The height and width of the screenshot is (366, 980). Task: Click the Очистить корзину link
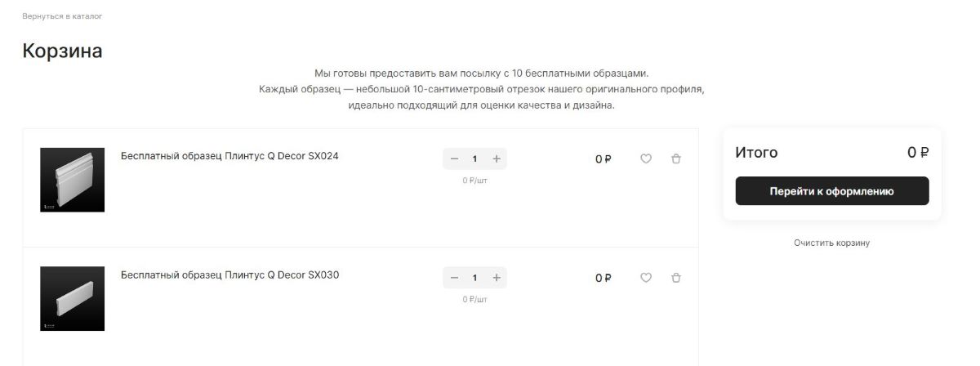pyautogui.click(x=831, y=243)
